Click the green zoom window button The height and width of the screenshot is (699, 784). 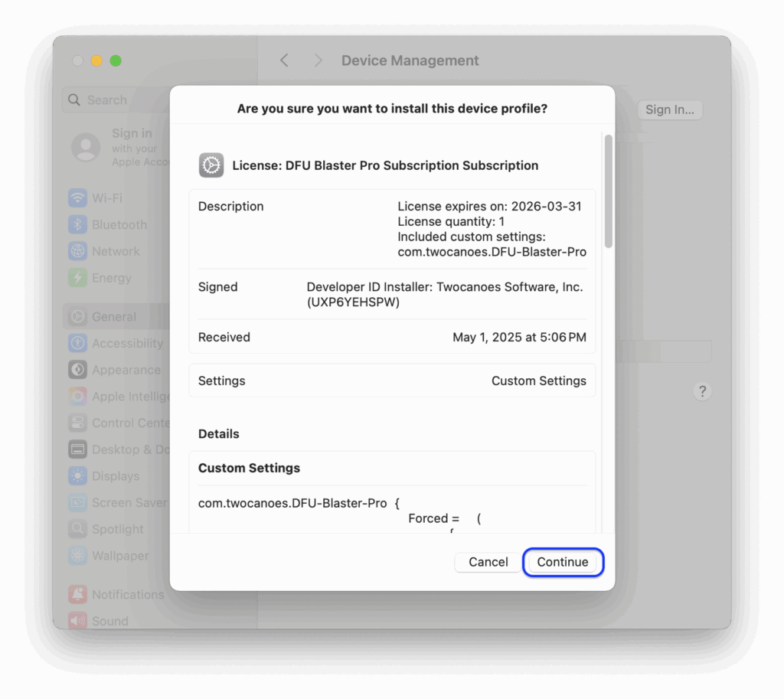[x=116, y=60]
